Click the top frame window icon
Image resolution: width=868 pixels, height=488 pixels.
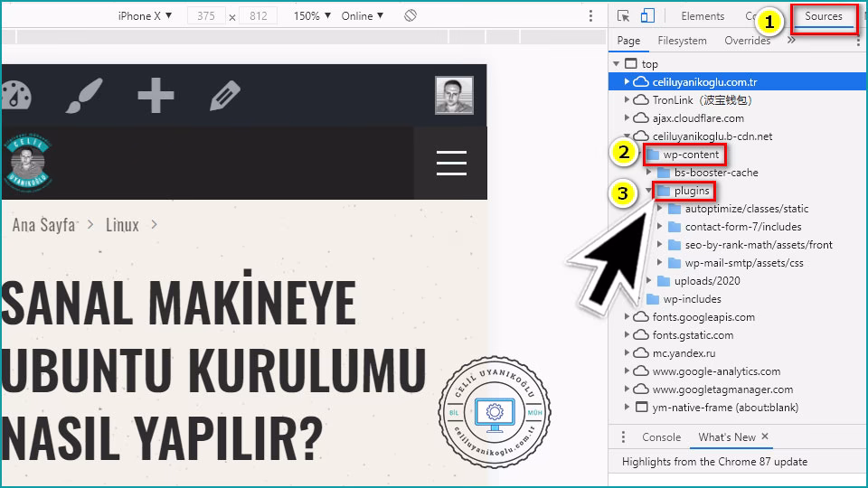[x=630, y=63]
